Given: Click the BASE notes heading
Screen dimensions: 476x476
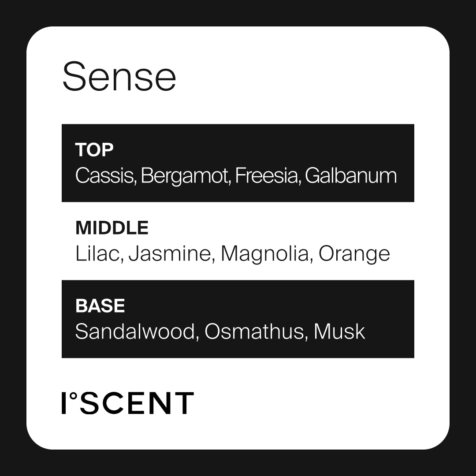Looking at the screenshot, I should tap(100, 306).
